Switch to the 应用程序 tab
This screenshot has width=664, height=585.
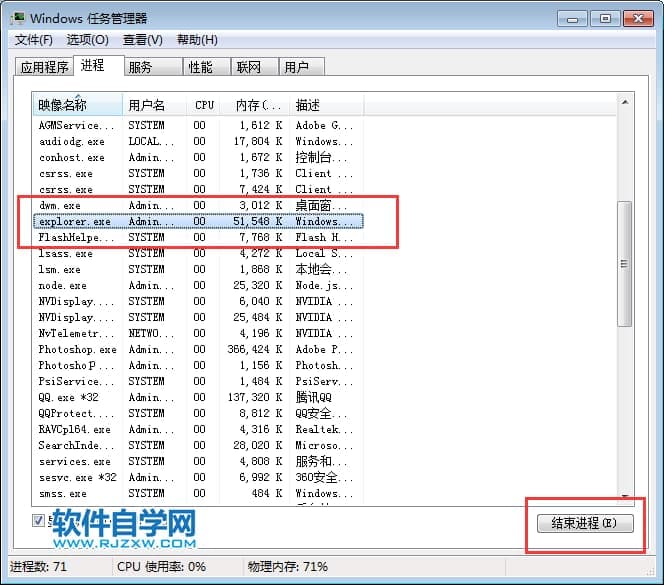click(x=43, y=67)
